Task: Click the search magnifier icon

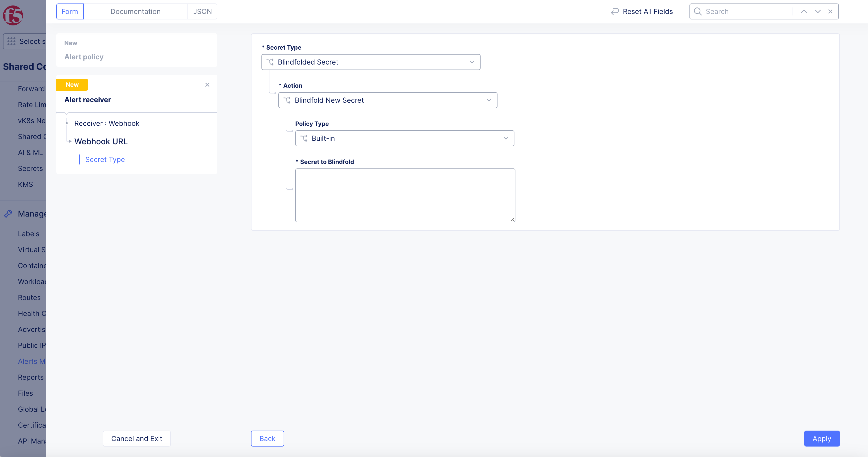Action: [x=697, y=11]
